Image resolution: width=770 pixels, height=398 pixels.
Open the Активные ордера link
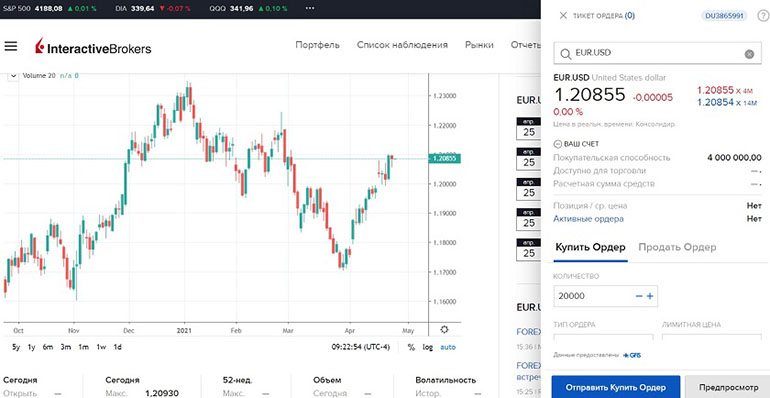pos(588,219)
